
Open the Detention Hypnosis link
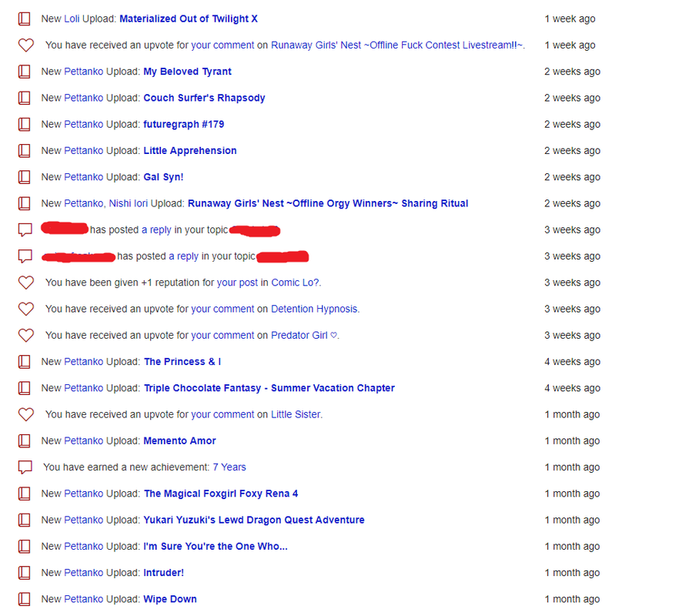tap(314, 309)
